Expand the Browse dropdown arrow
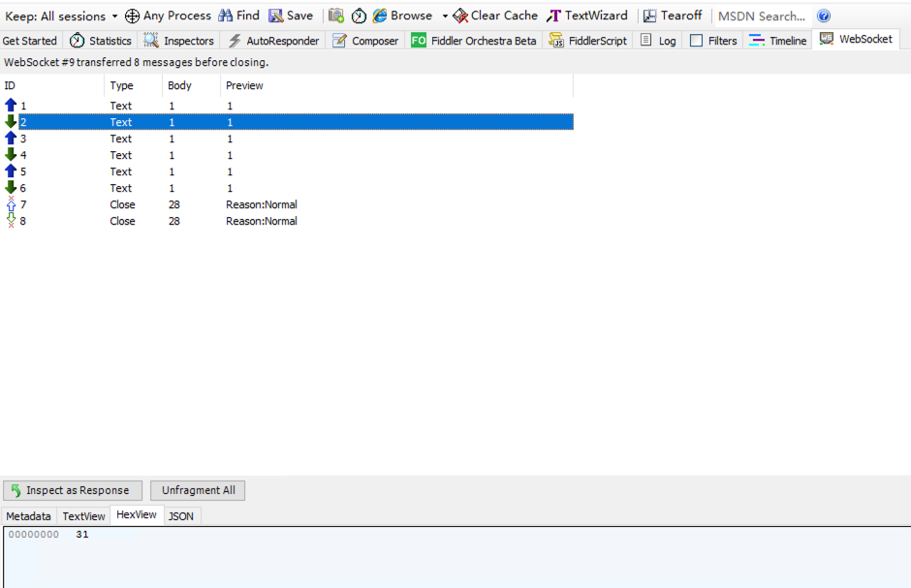 click(445, 15)
